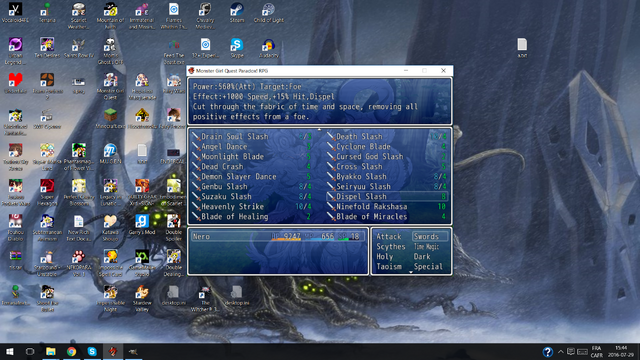Switch the FRA input language indicator

coord(597,351)
